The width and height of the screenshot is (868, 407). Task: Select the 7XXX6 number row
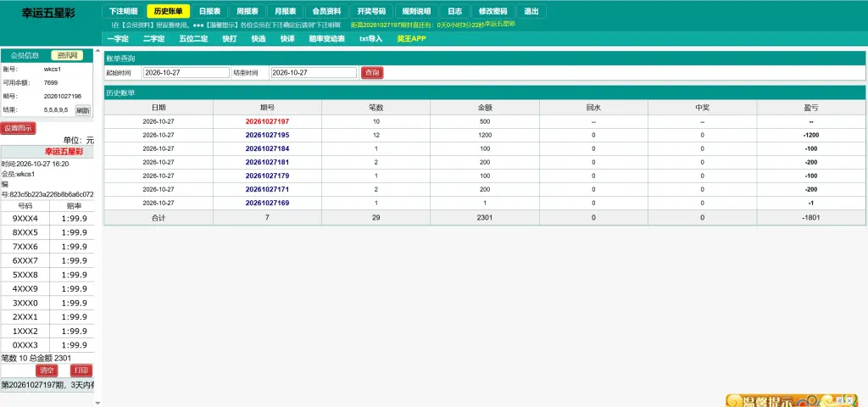point(47,247)
